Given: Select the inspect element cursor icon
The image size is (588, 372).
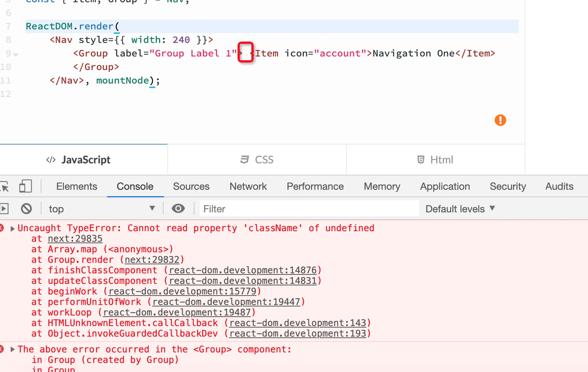Looking at the screenshot, I should pyautogui.click(x=4, y=186).
